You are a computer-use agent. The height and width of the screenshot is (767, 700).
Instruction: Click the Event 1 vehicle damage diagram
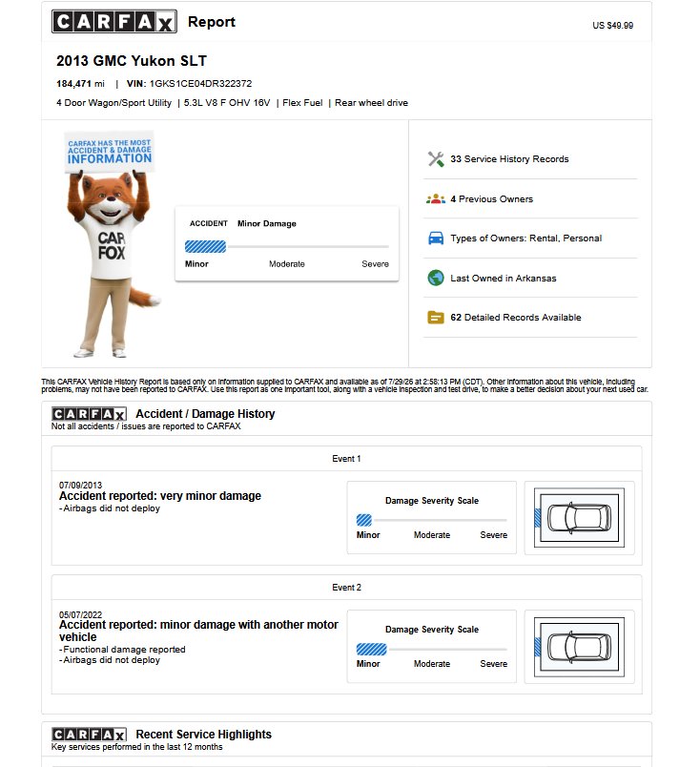click(579, 517)
